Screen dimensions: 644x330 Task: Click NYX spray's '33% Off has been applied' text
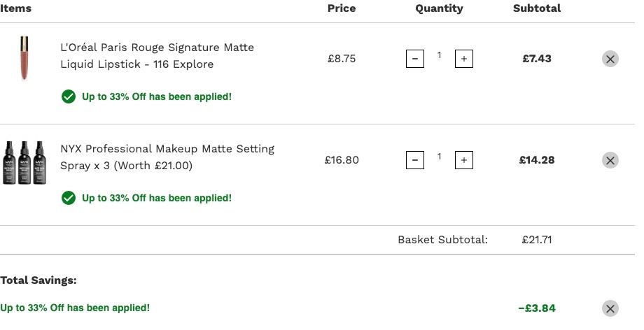click(x=157, y=198)
